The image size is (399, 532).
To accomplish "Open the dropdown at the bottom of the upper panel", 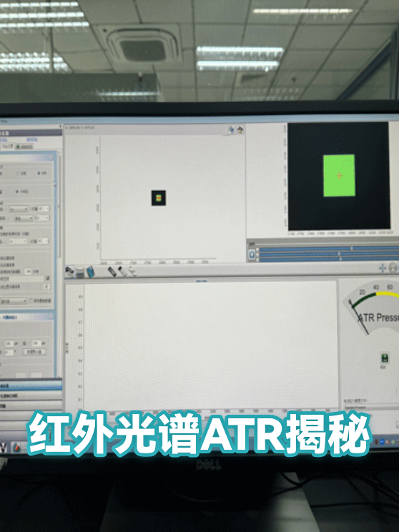I will tap(14, 301).
